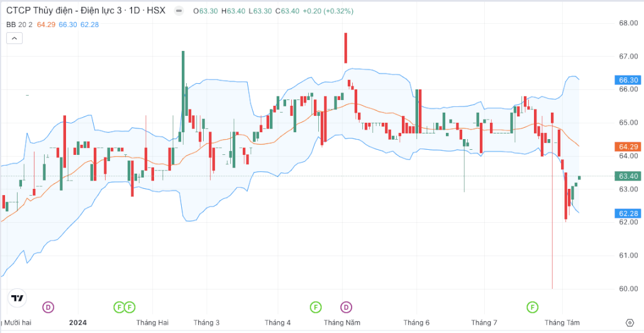Image resolution: width=644 pixels, height=333 pixels.
Task: Click the Tháng 3 time axis label
Action: click(206, 323)
